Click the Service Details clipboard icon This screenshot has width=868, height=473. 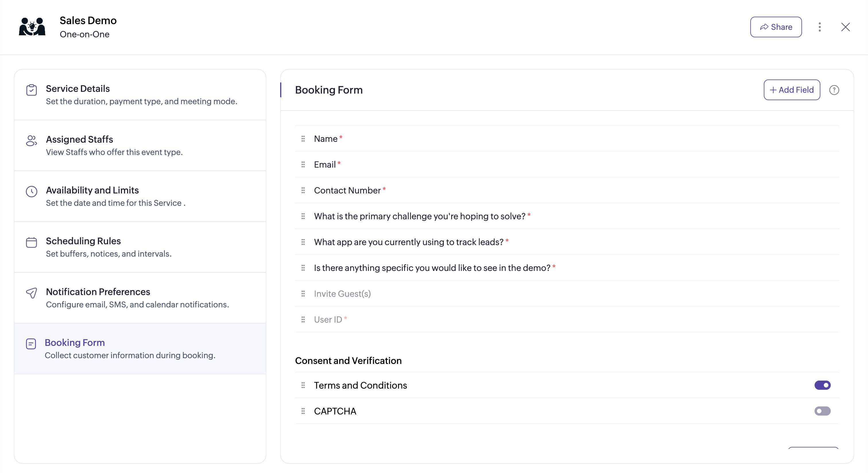coord(31,90)
